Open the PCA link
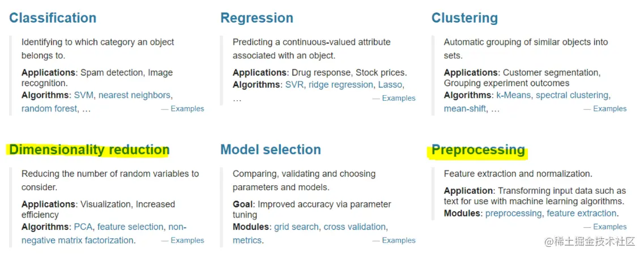This screenshot has height=256, width=644. [x=83, y=227]
